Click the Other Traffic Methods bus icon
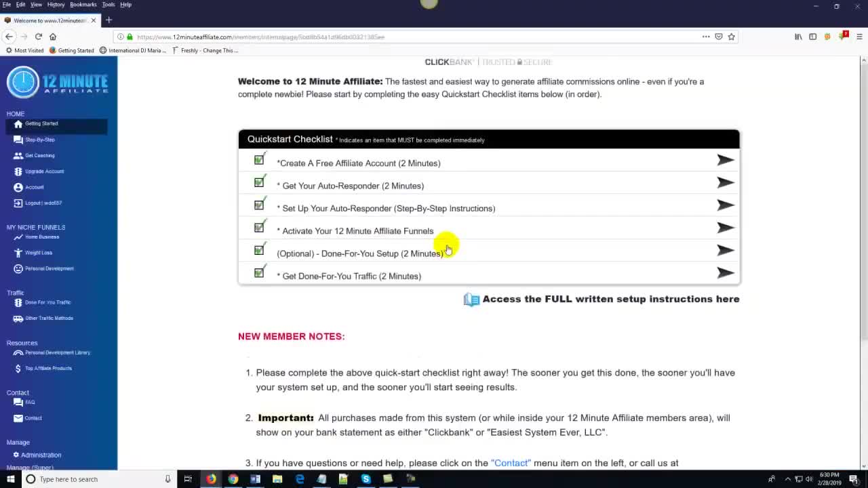The height and width of the screenshot is (488, 868). (x=18, y=319)
